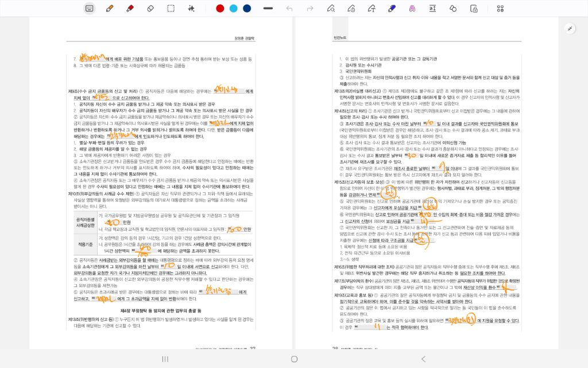
Task: Click the collapse arrows button at right
Action: click(570, 28)
